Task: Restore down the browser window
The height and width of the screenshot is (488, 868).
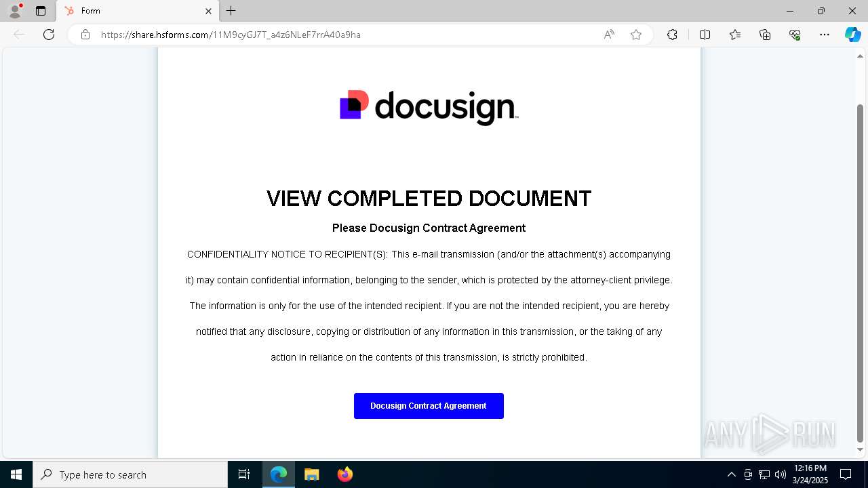Action: 821,11
